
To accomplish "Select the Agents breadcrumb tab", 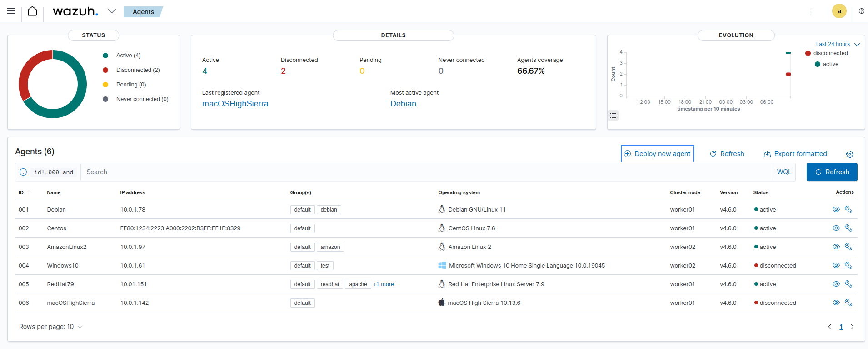I will pos(143,12).
